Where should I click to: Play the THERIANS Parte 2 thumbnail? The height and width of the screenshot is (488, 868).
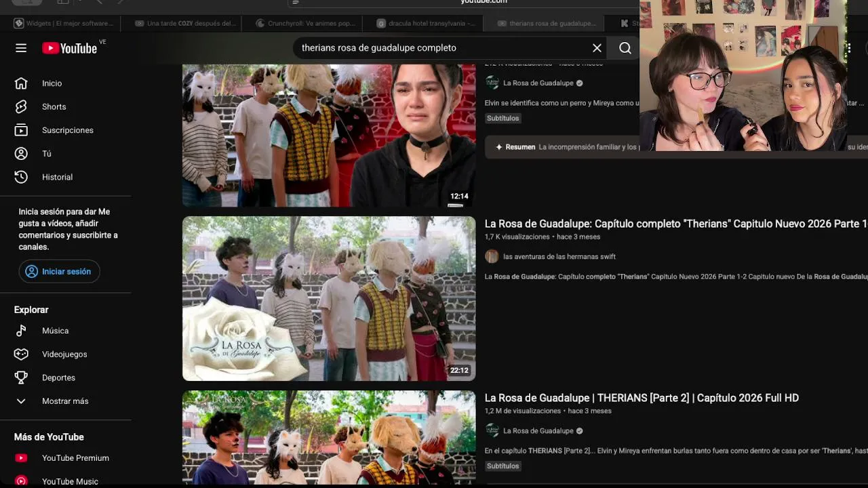(329, 438)
